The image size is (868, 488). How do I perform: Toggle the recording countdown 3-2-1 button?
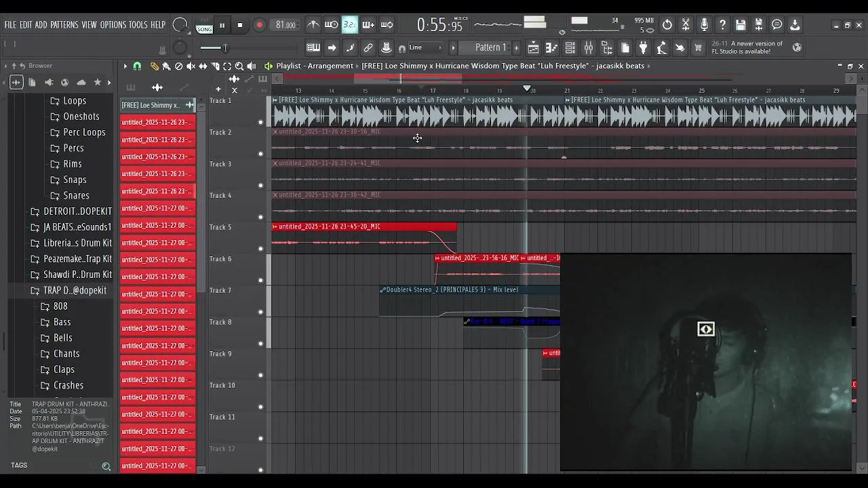[349, 25]
